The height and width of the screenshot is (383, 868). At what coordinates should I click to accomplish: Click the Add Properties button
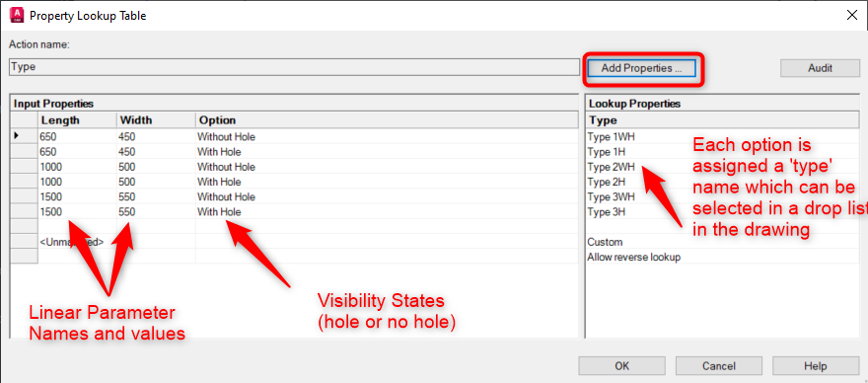pos(640,68)
